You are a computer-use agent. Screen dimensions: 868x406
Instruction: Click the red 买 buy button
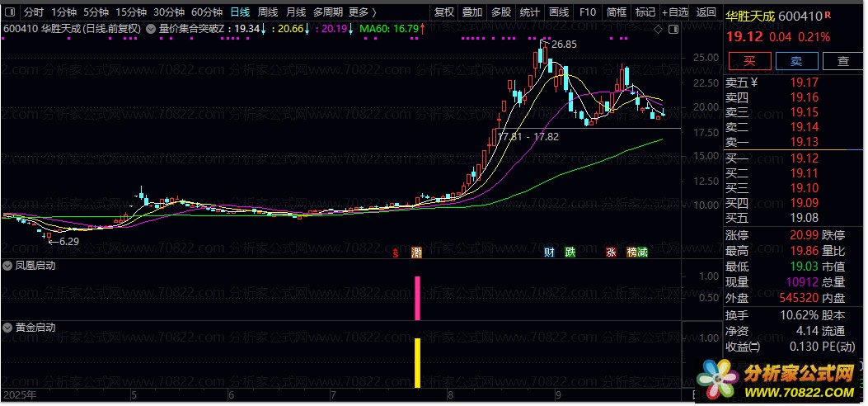coord(749,61)
